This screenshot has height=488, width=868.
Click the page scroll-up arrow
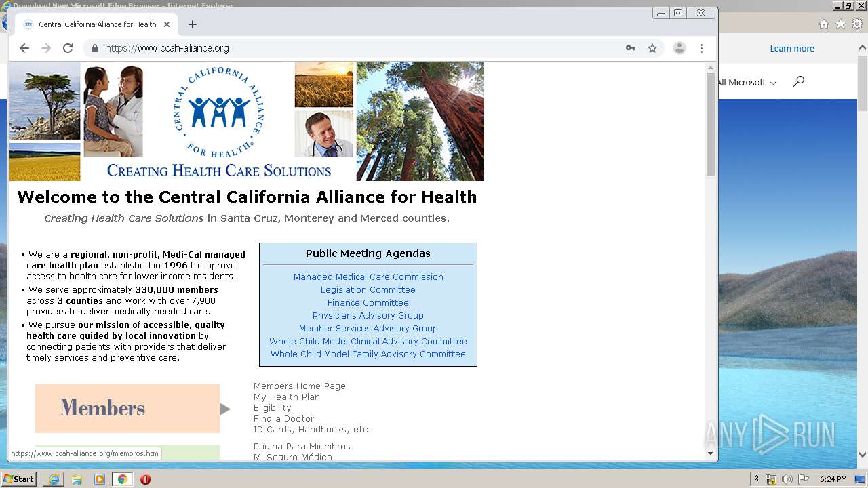point(711,68)
